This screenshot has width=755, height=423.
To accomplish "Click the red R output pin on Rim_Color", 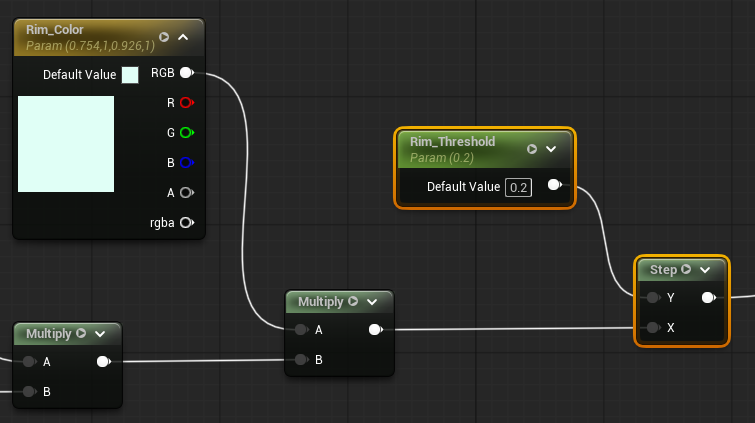I will click(186, 102).
